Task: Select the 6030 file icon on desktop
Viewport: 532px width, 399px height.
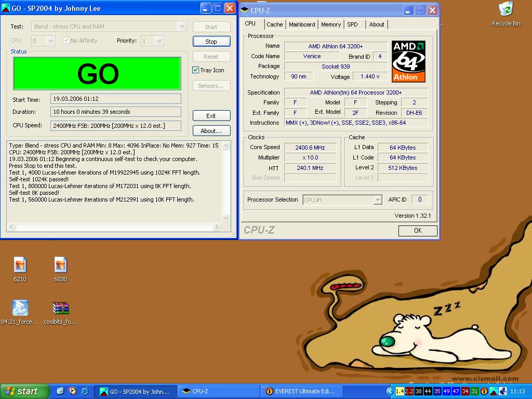Action: click(60, 270)
